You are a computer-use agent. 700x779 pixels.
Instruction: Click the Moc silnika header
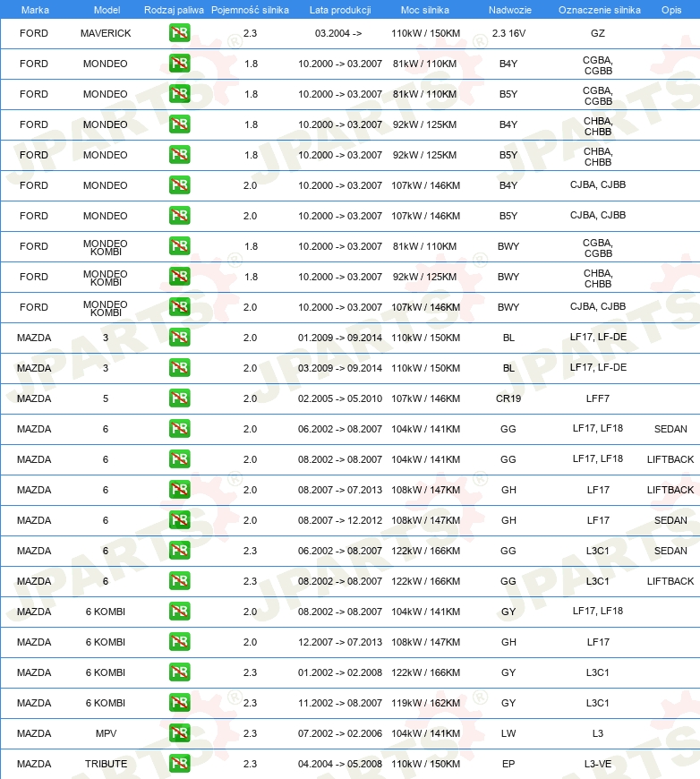click(425, 10)
